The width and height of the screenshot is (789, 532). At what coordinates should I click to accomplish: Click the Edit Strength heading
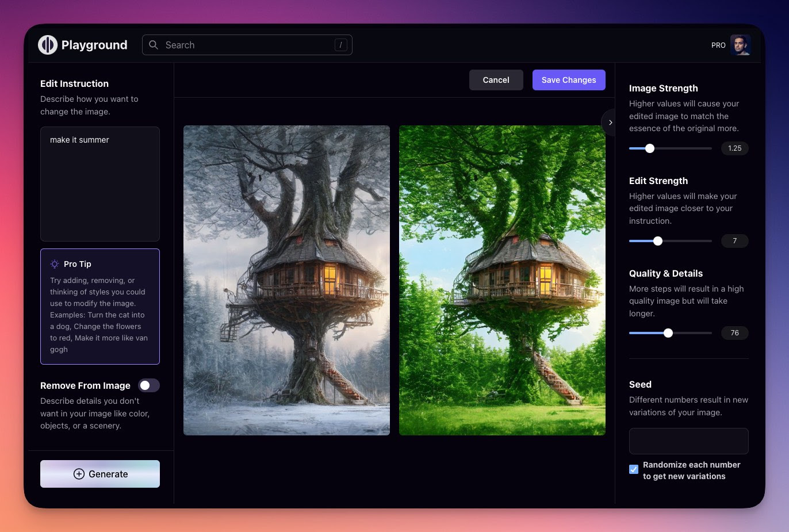point(658,181)
